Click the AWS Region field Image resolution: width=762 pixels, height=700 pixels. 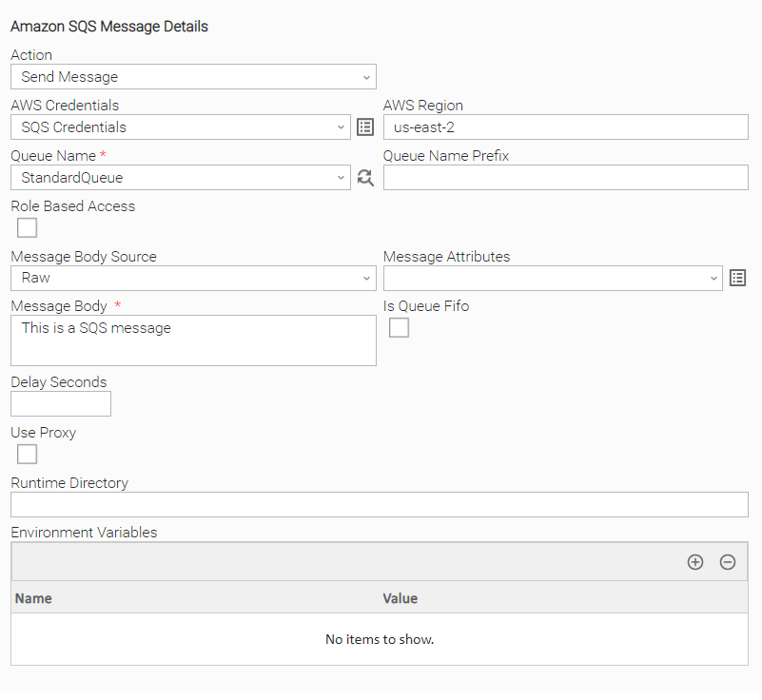(x=566, y=127)
